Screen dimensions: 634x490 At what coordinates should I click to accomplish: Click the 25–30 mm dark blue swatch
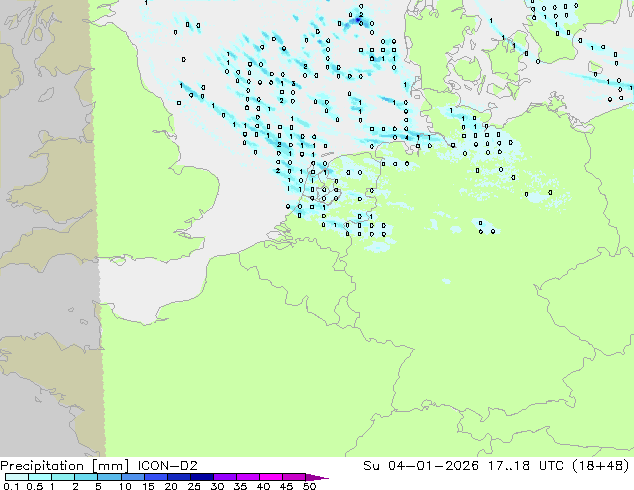point(201,477)
